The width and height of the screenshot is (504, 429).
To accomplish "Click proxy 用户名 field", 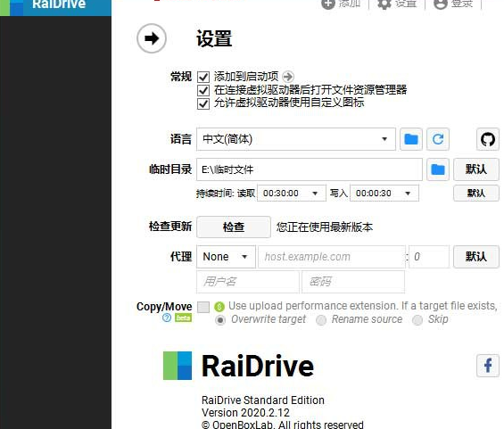I will click(x=248, y=282).
